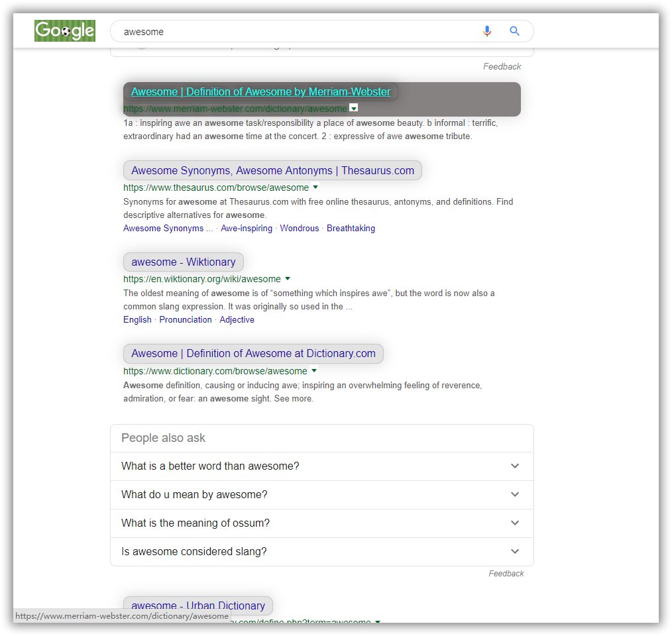Click the dictionary.com green URL text

point(215,371)
